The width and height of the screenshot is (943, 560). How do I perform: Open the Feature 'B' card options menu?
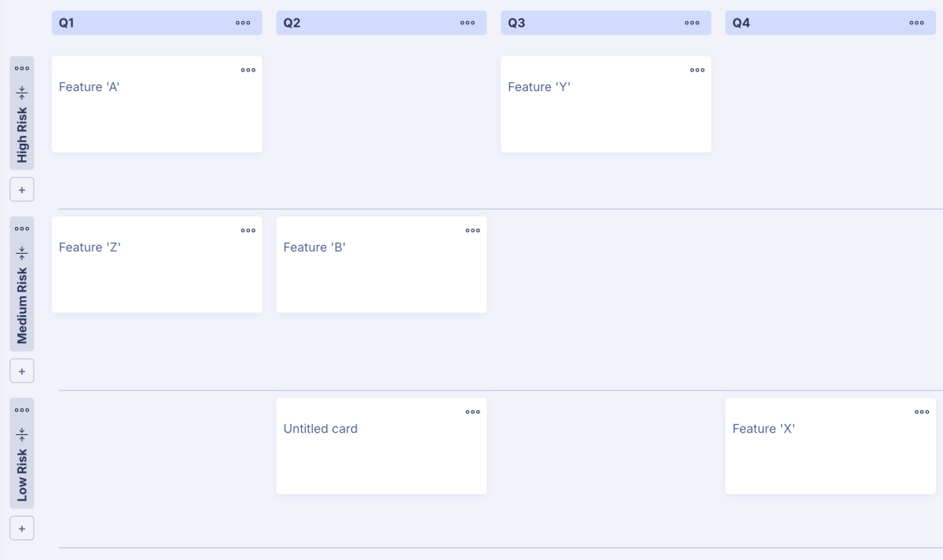click(473, 230)
